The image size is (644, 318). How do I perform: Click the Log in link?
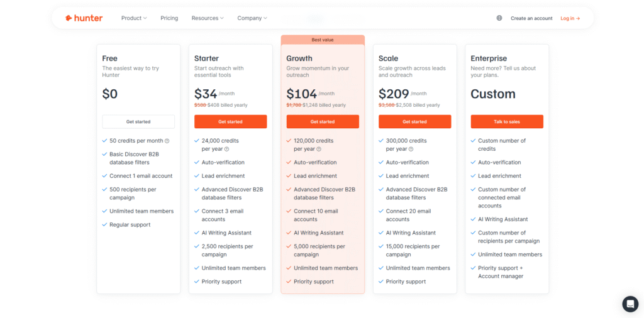point(570,18)
